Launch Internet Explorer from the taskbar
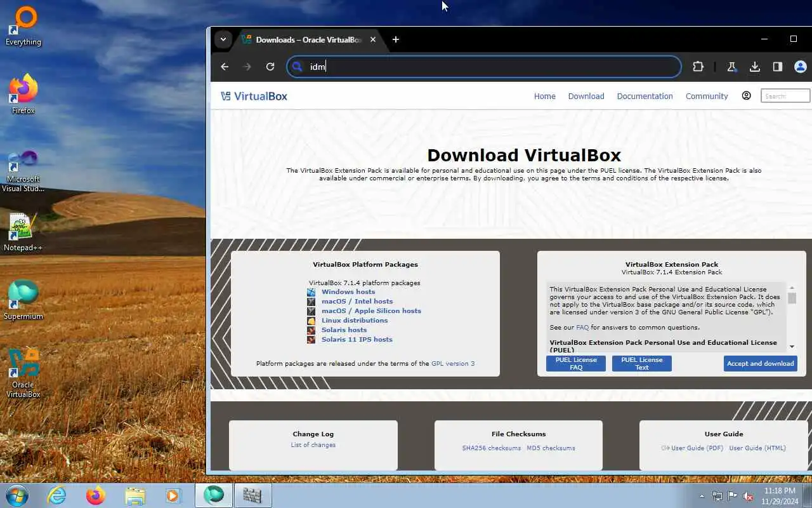This screenshot has height=508, width=812. [x=57, y=495]
